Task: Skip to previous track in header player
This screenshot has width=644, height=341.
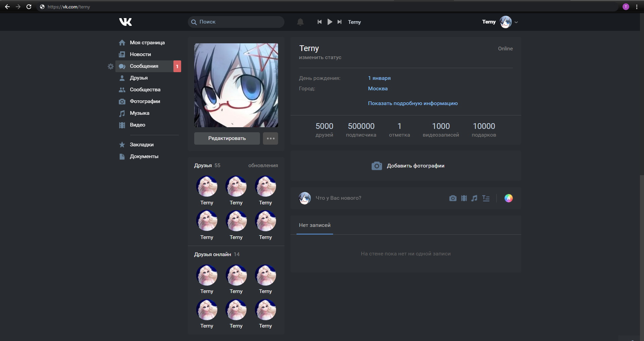Action: tap(319, 22)
